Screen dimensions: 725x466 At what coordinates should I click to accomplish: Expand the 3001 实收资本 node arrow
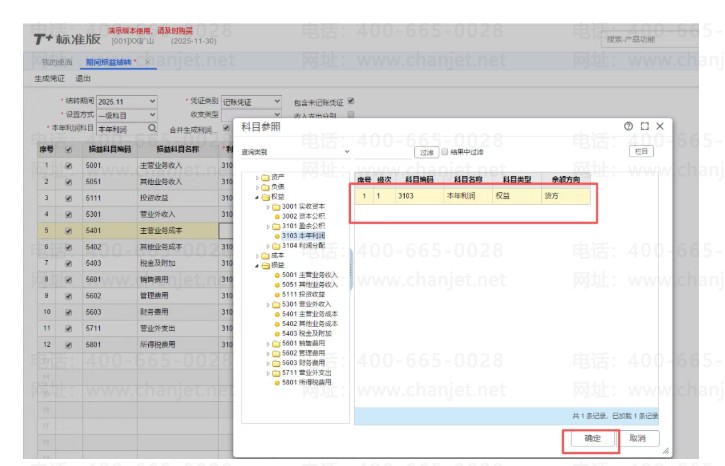tap(268, 207)
